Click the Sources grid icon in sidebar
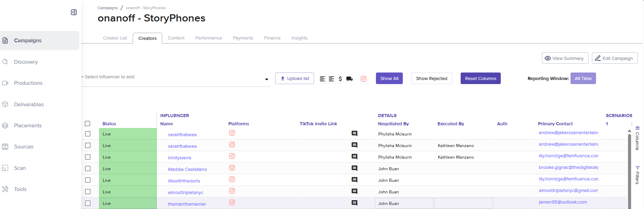 coord(5,147)
